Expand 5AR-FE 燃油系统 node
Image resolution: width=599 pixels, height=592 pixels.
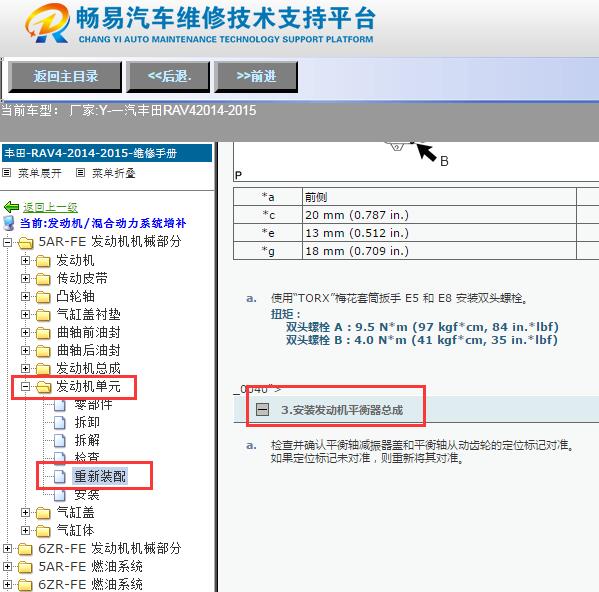[x=7, y=566]
